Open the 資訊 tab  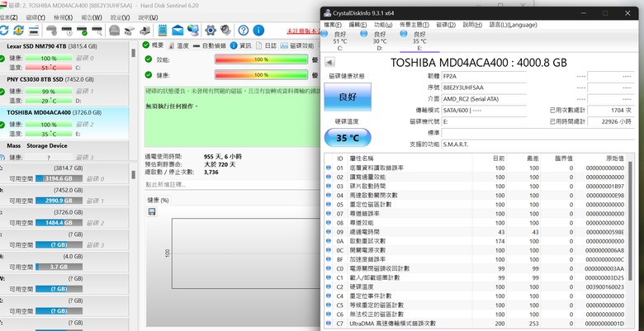pos(241,45)
